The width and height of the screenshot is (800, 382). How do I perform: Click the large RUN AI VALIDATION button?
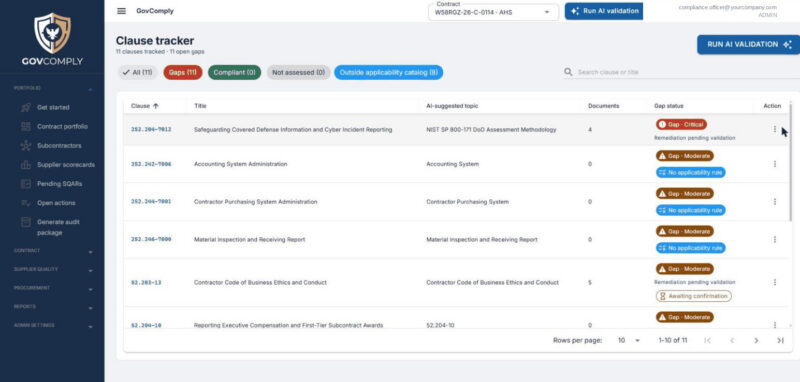748,44
